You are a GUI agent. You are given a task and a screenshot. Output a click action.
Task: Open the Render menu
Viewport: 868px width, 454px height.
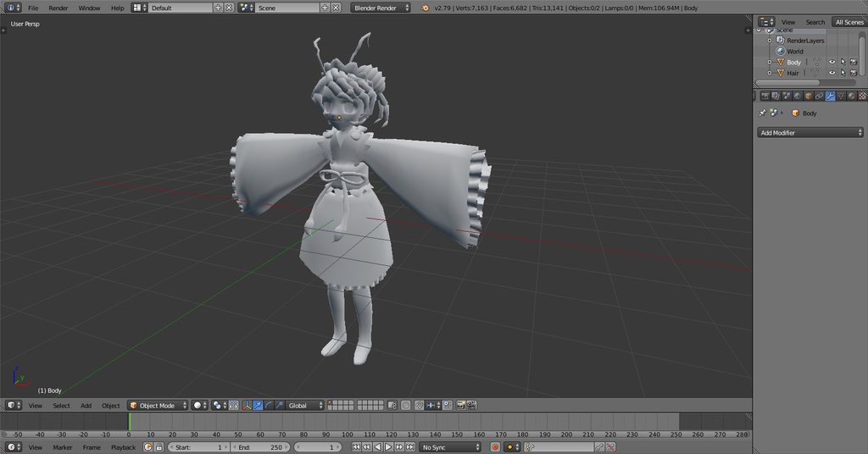[x=58, y=8]
